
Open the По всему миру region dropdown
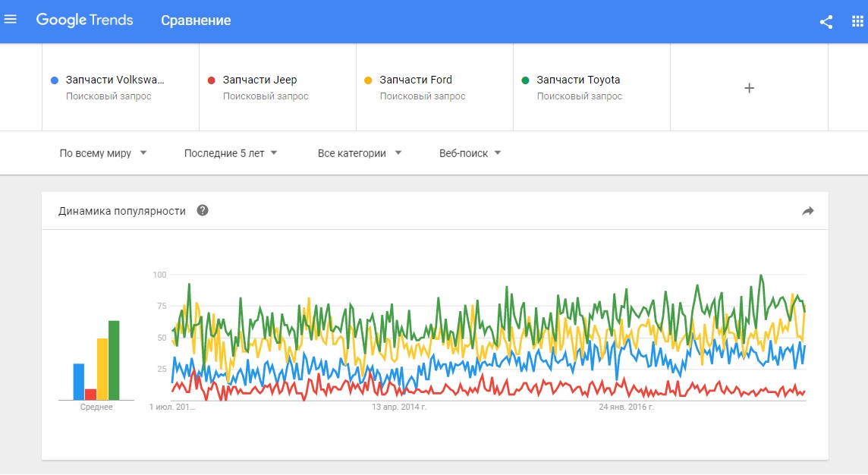point(103,153)
